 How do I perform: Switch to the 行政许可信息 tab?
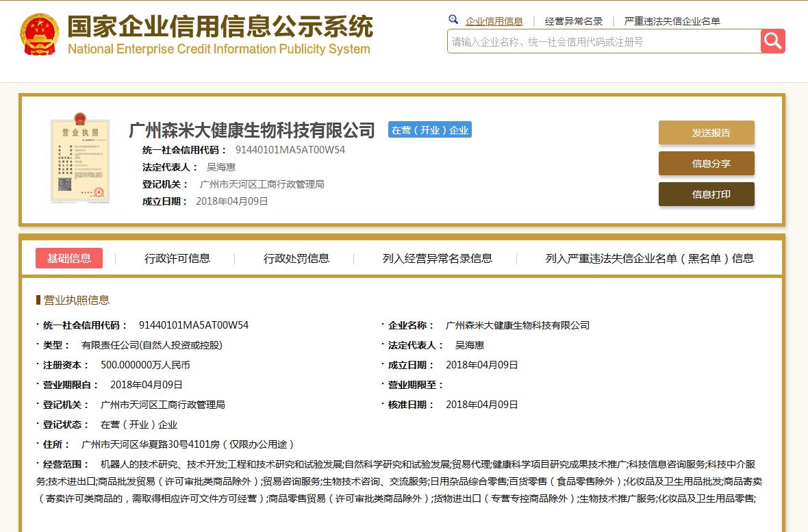click(178, 258)
